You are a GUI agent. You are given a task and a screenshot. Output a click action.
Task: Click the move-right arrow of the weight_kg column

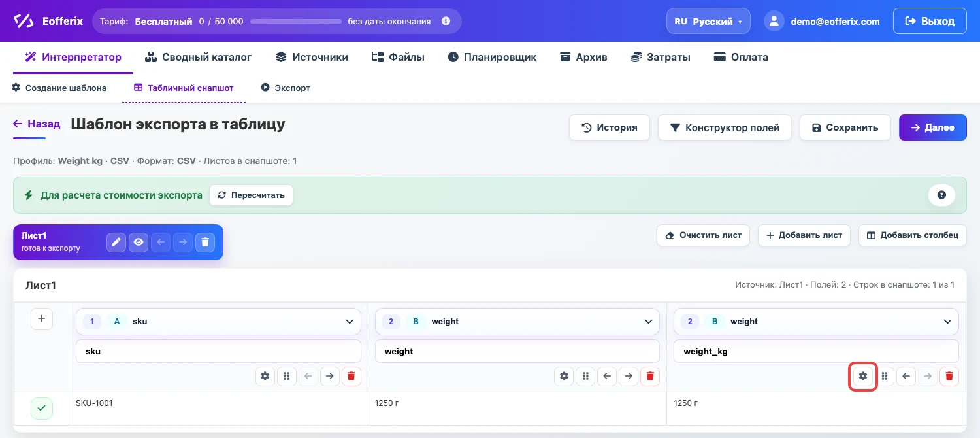coord(928,376)
